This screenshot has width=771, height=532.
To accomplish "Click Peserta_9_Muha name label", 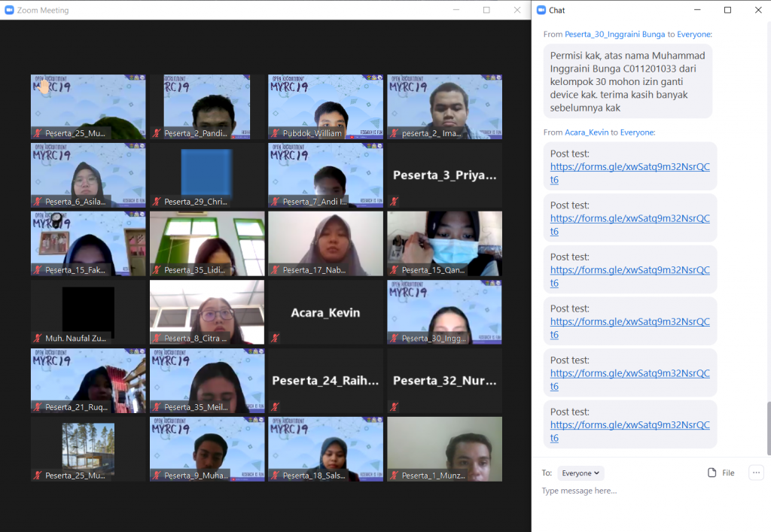I will [x=197, y=475].
